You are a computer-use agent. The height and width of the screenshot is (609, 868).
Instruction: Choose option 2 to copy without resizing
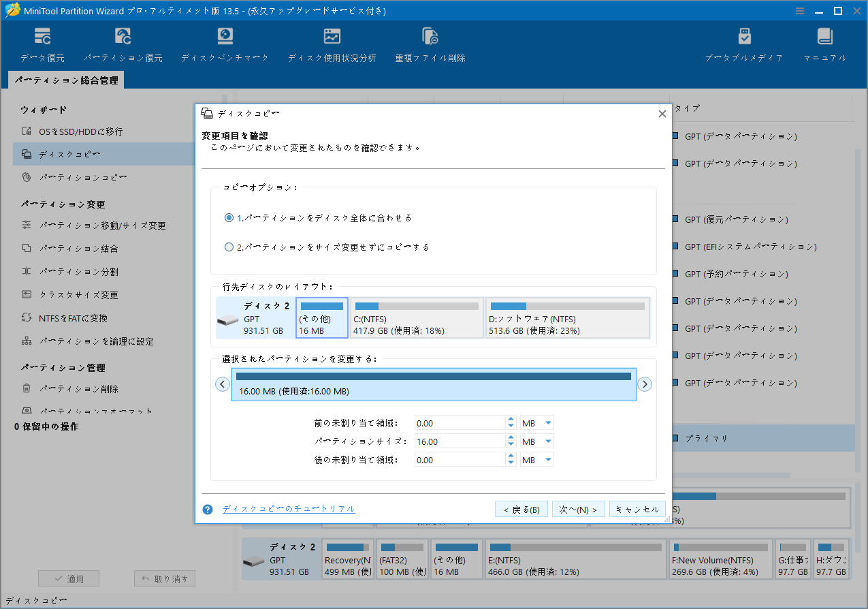pyautogui.click(x=229, y=247)
